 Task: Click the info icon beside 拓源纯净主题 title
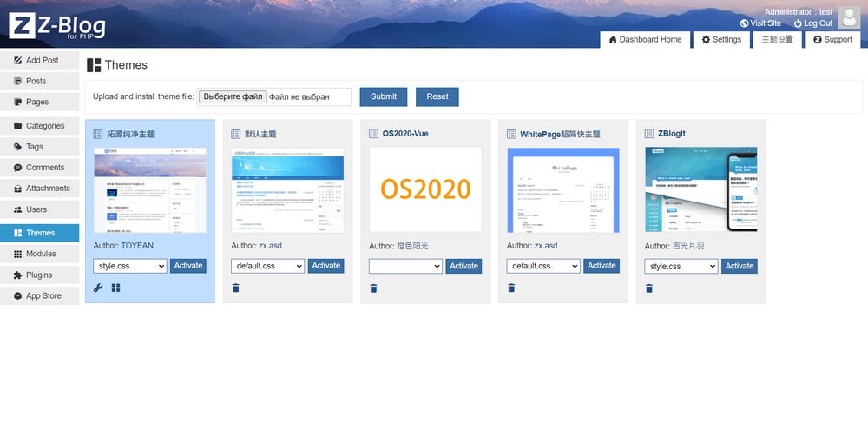(98, 134)
